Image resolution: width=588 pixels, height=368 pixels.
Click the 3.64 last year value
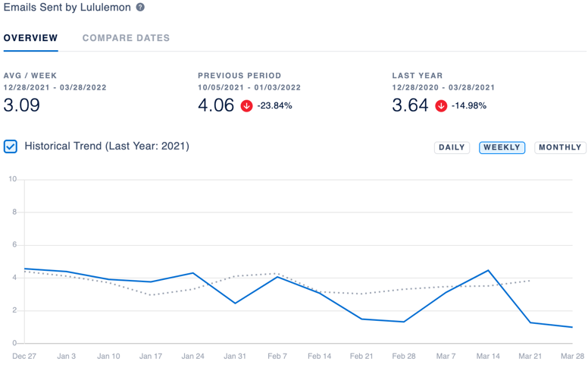pyautogui.click(x=410, y=105)
